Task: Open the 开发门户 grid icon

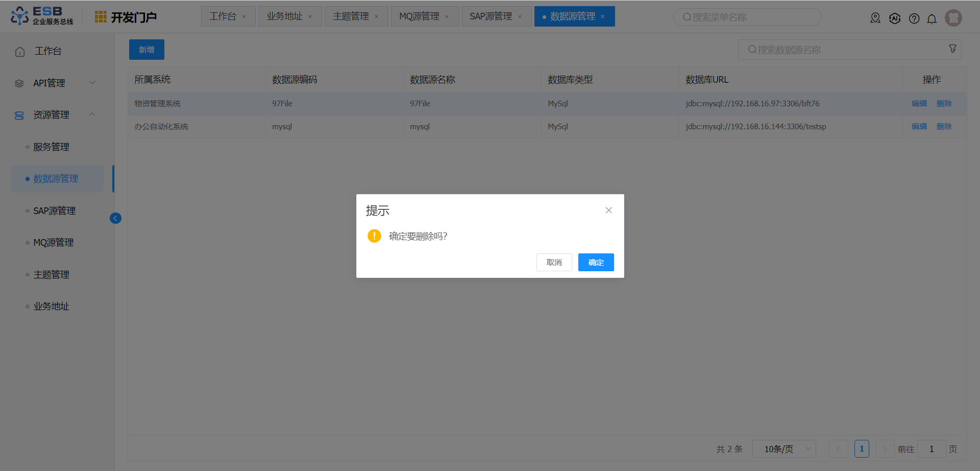Action: [x=101, y=17]
